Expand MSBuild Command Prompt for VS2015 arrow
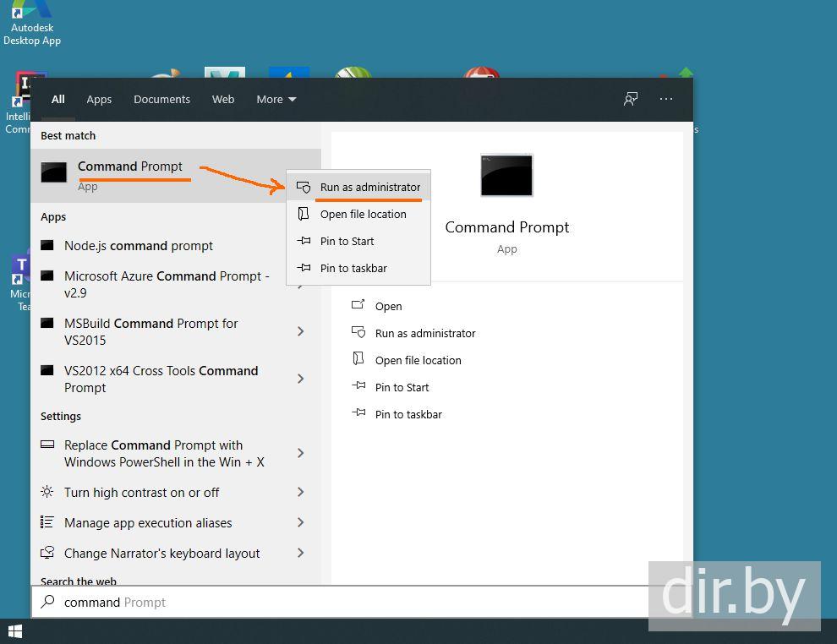Image resolution: width=837 pixels, height=644 pixels. click(x=300, y=331)
